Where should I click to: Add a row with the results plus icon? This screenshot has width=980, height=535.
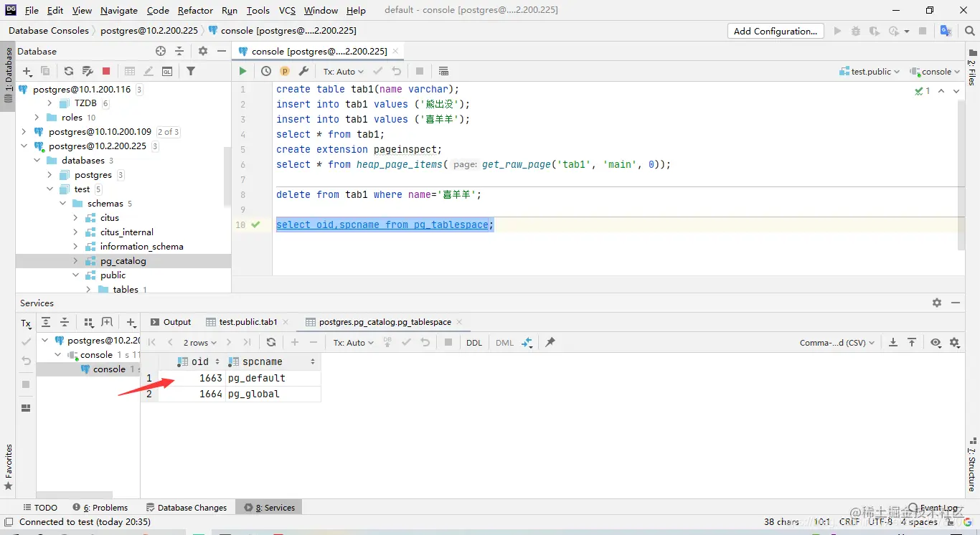[295, 342]
